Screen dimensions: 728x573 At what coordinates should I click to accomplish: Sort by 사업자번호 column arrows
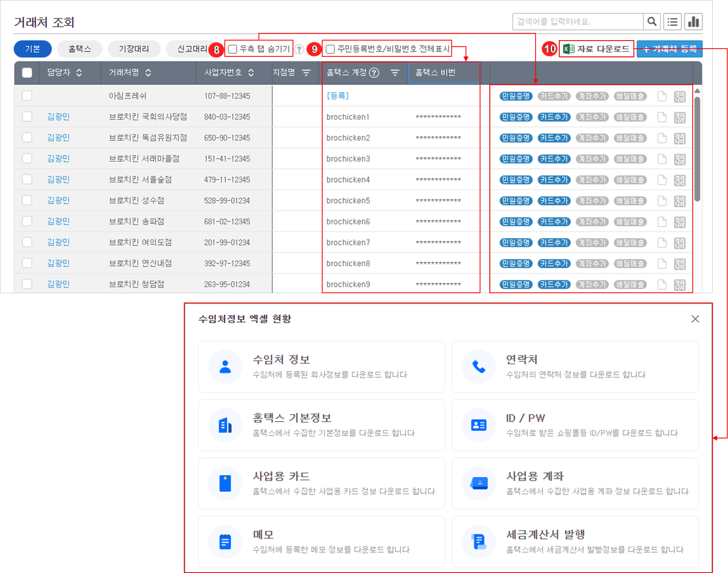[x=251, y=73]
